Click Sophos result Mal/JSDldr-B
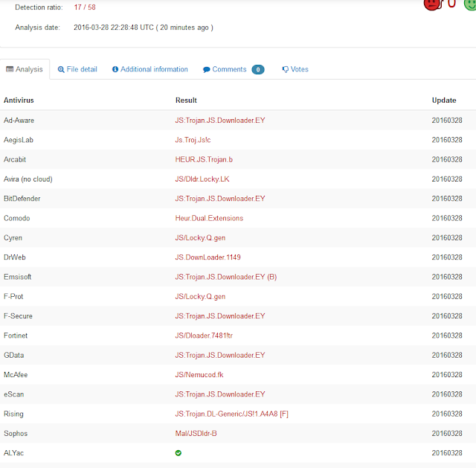 [196, 433]
